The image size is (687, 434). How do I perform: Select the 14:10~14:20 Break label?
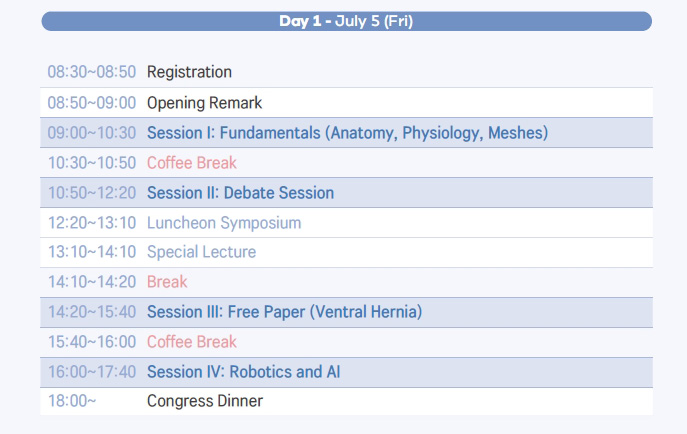click(167, 282)
